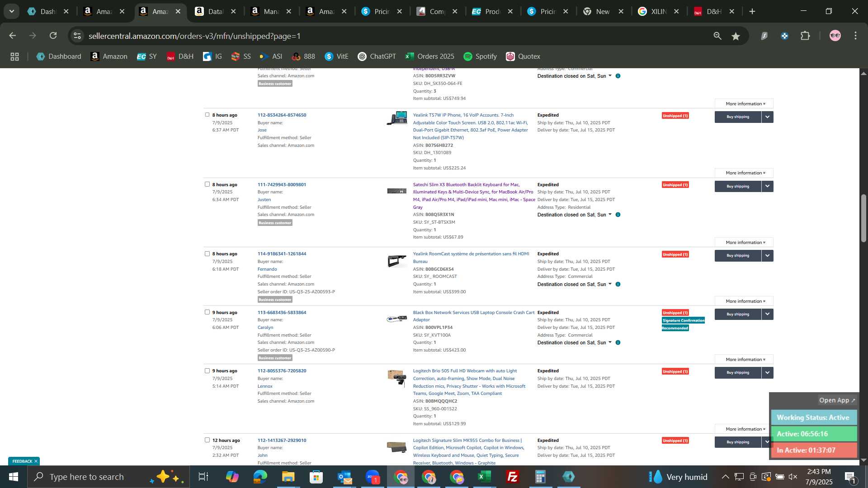Image resolution: width=868 pixels, height=488 pixels.
Task: Open the Spotify bookmark
Action: point(480,56)
